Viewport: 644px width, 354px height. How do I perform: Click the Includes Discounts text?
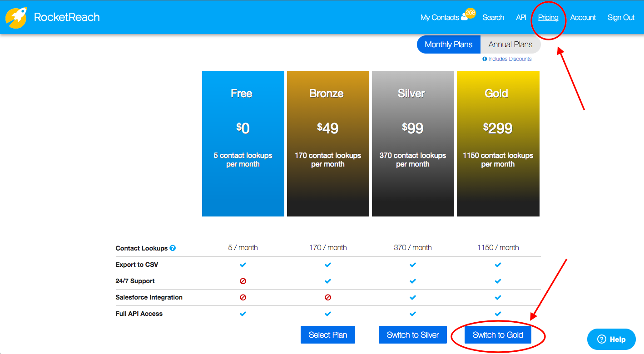[x=510, y=59]
